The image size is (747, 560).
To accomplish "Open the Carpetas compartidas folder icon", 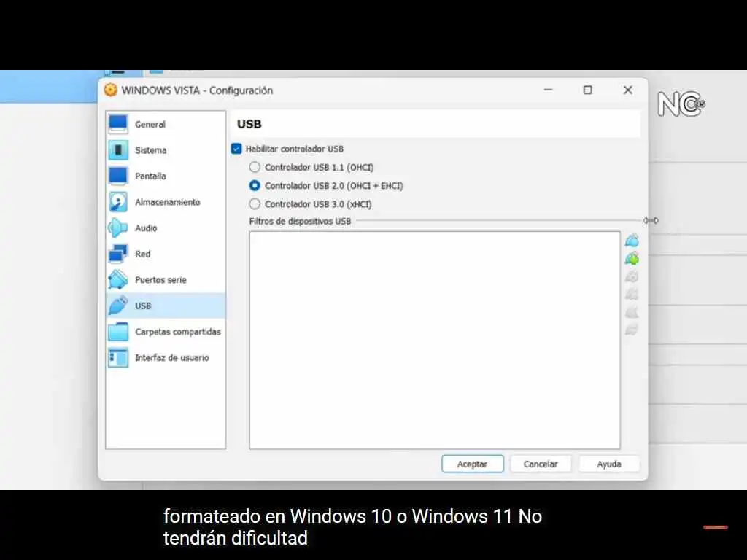I will tap(118, 332).
